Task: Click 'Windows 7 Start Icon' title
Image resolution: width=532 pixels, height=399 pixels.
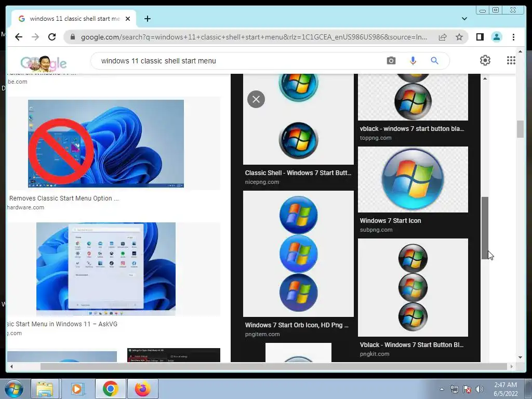Action: coord(390,220)
